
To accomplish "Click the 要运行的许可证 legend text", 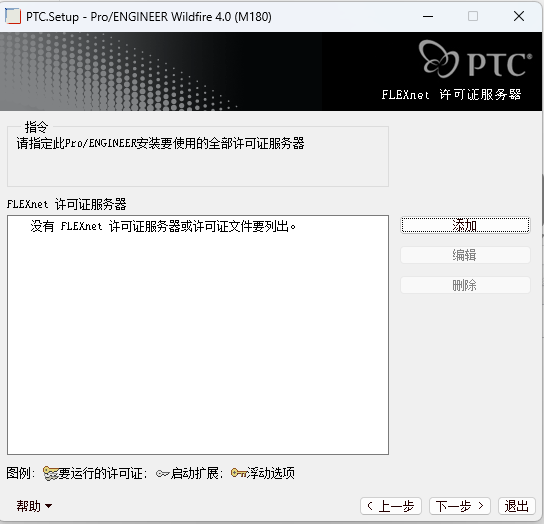I will tap(103, 473).
